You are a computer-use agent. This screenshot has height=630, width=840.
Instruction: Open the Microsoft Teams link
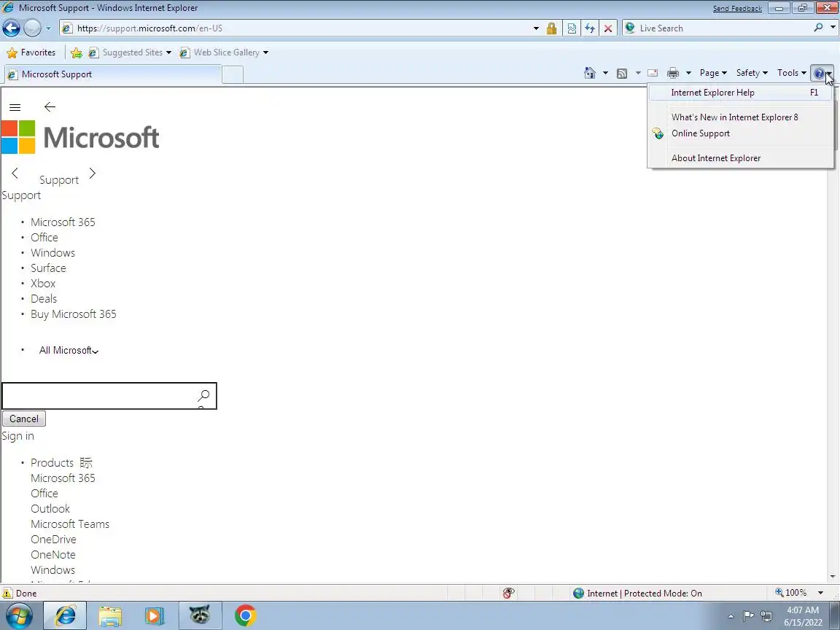[x=70, y=524]
